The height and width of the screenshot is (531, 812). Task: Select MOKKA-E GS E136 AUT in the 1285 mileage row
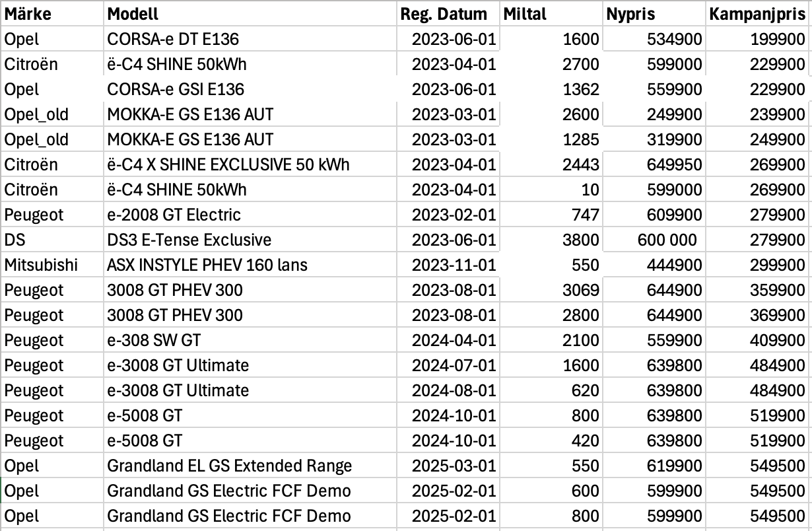point(250,139)
